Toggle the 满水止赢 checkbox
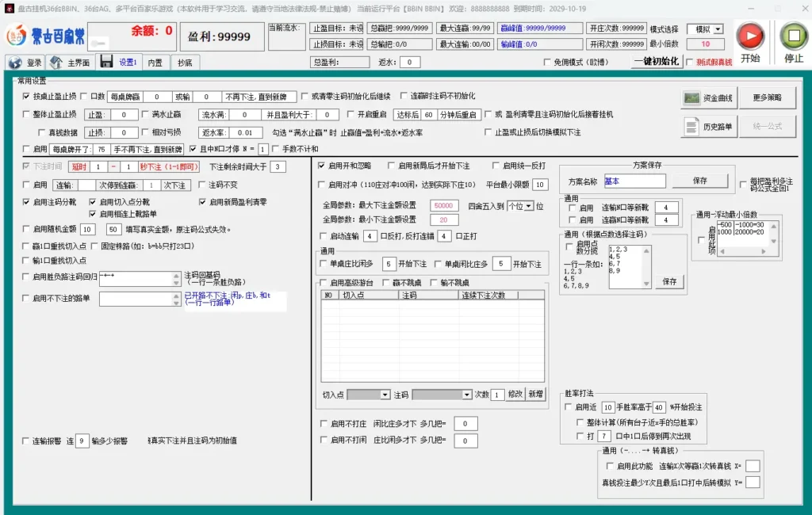 point(145,114)
